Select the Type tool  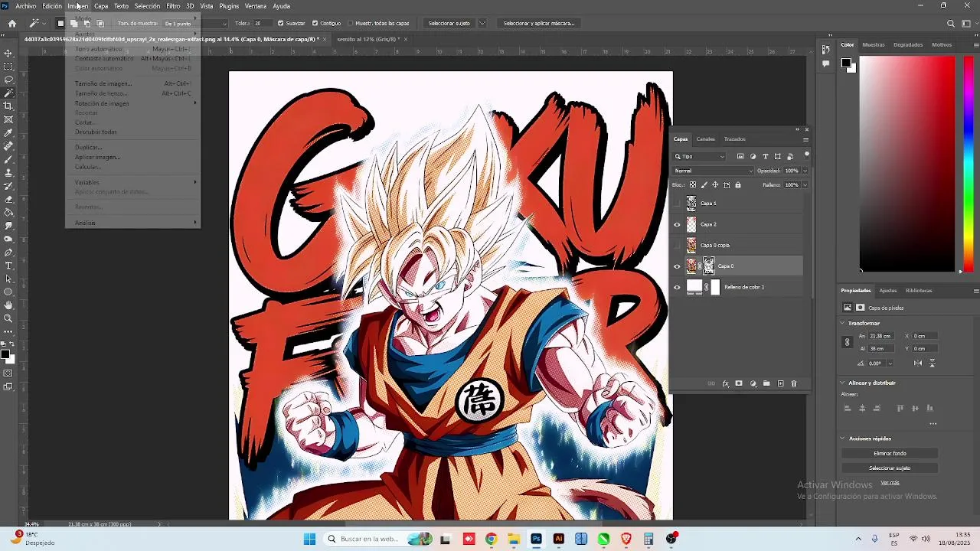8,266
